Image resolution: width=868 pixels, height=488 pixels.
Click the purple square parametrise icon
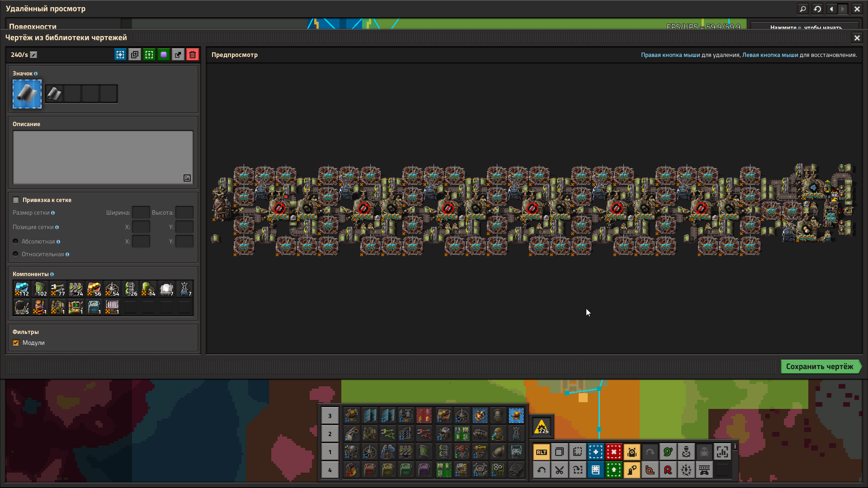tap(164, 55)
